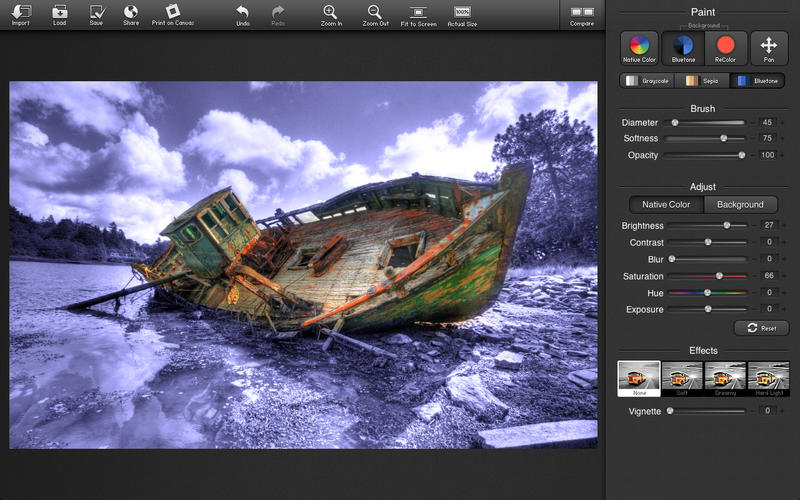Save the image using Save icon

tap(96, 12)
